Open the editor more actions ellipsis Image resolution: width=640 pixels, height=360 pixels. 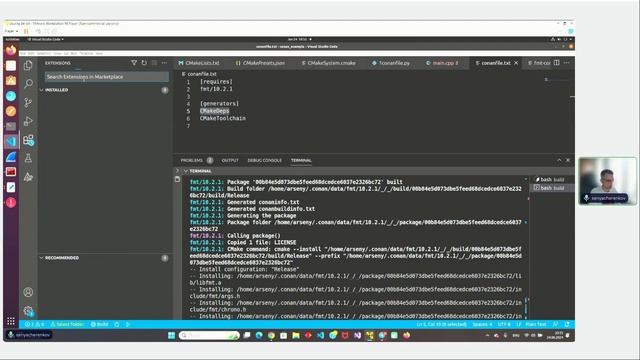pos(567,63)
